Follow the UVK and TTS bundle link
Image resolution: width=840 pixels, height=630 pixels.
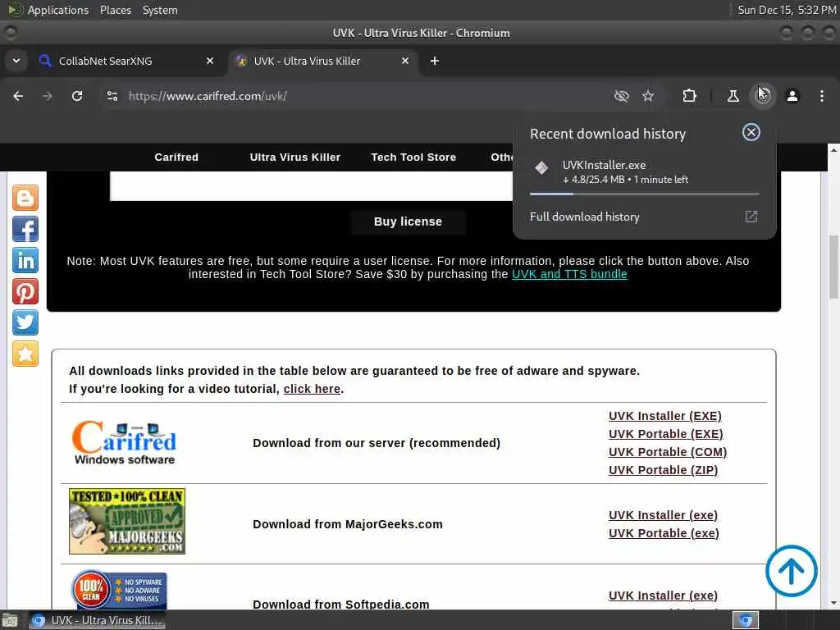point(569,274)
